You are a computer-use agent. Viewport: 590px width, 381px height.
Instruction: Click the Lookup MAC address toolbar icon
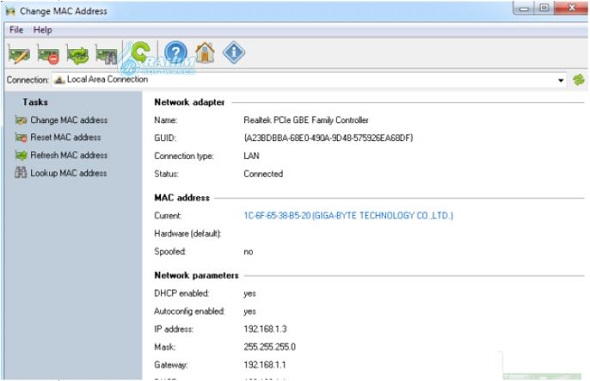coord(106,55)
